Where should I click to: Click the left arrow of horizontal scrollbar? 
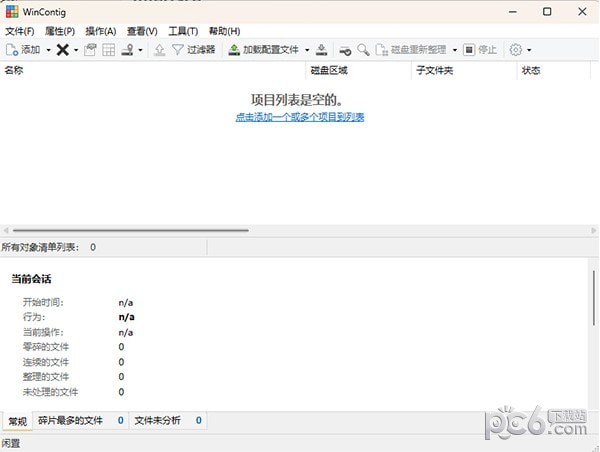[x=6, y=230]
